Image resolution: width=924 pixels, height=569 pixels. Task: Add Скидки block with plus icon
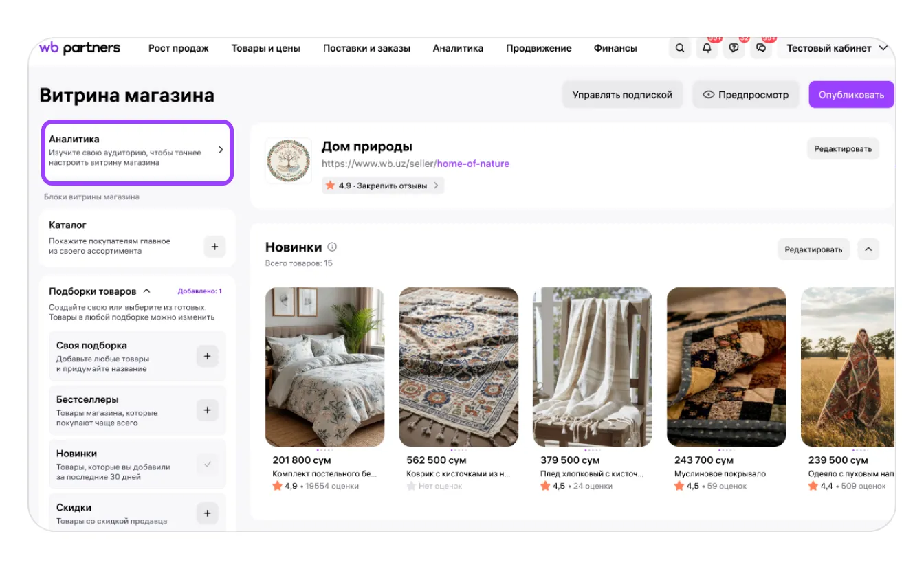point(208,513)
